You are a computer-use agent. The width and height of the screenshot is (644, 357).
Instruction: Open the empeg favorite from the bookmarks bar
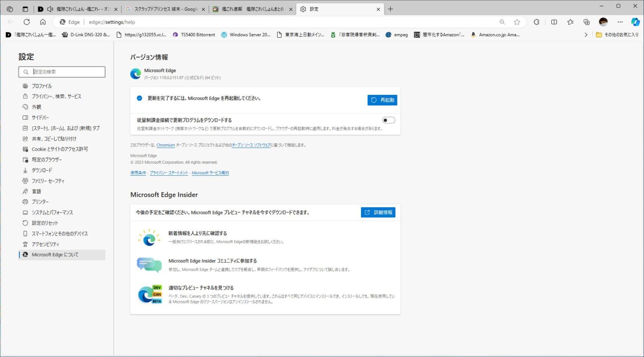396,35
